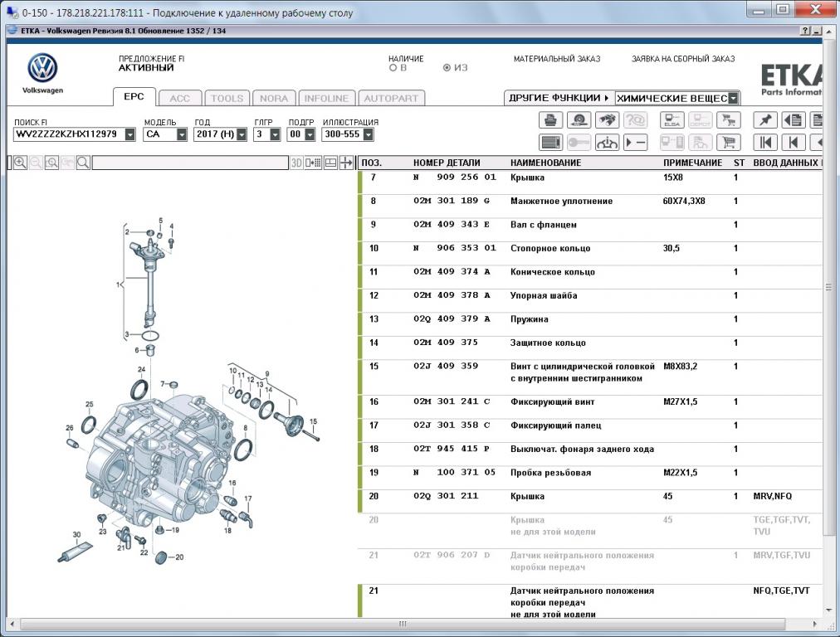Click the ПРИМЕЧАНИЕ column header
This screenshot has width=840, height=637.
click(x=693, y=163)
